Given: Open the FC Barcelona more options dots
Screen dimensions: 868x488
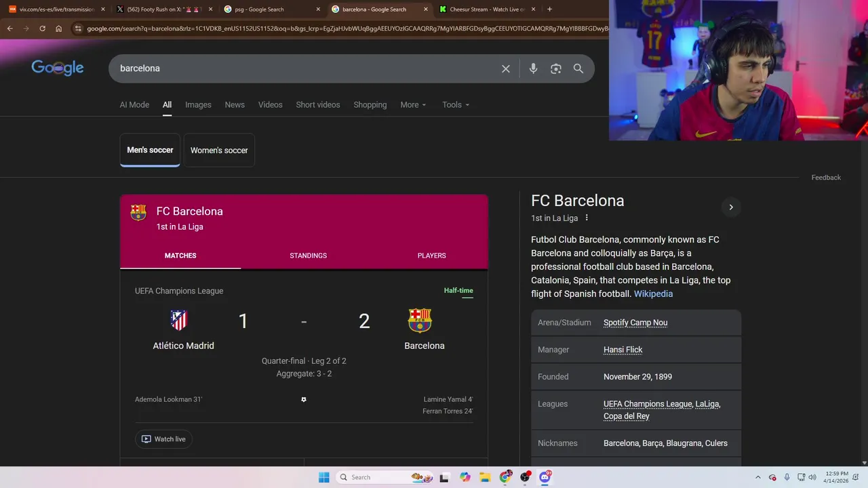Looking at the screenshot, I should 587,218.
